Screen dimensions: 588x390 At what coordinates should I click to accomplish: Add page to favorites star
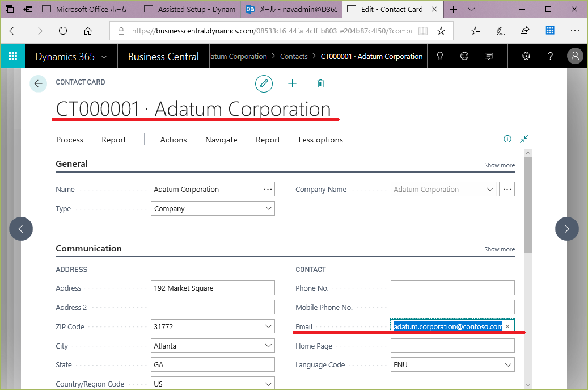point(441,31)
